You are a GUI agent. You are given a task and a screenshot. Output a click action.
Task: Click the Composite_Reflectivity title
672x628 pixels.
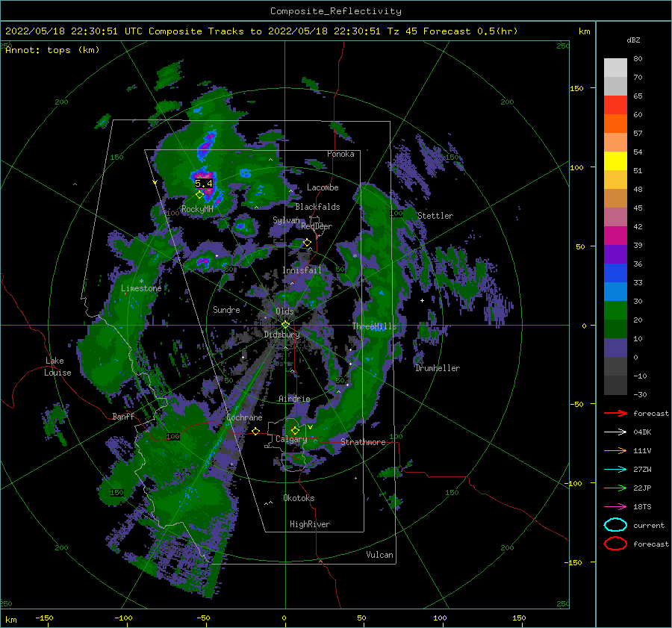pyautogui.click(x=336, y=11)
